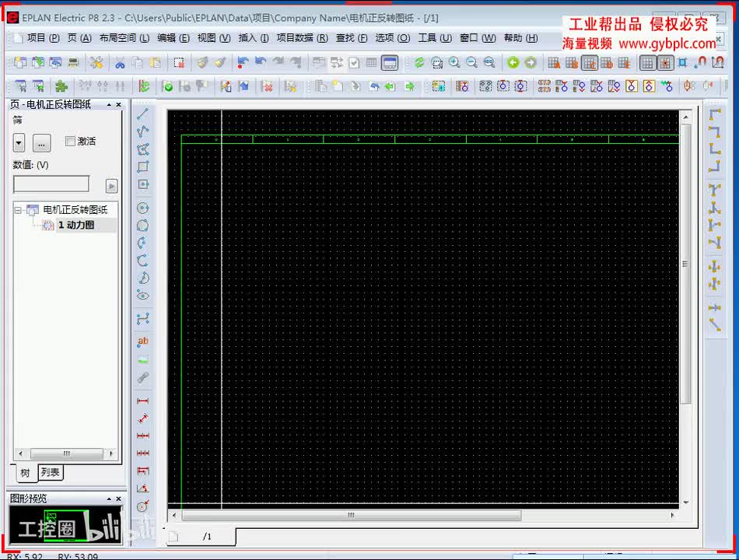Screen dimensions: 739x560
Task: Open the 插入 (I) menu
Action: [x=254, y=37]
